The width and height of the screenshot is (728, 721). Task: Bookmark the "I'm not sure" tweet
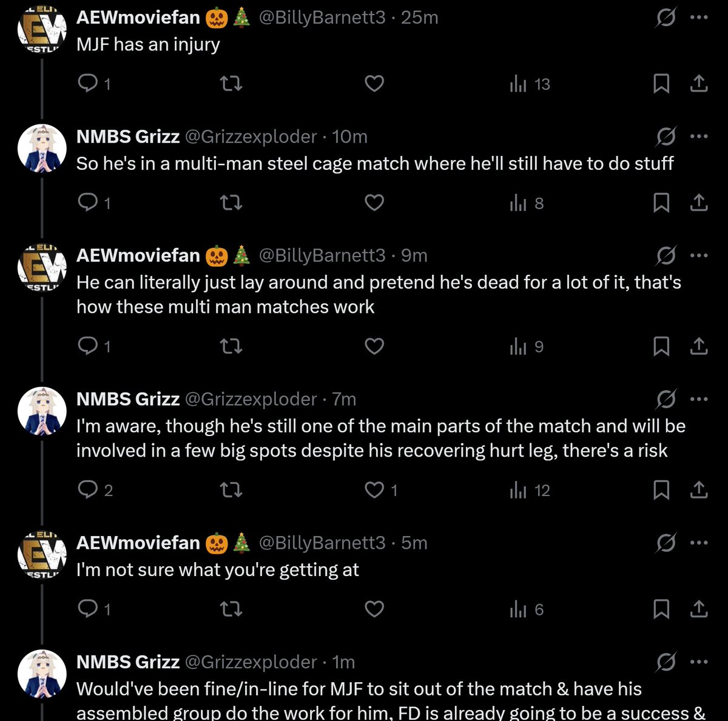click(x=661, y=609)
